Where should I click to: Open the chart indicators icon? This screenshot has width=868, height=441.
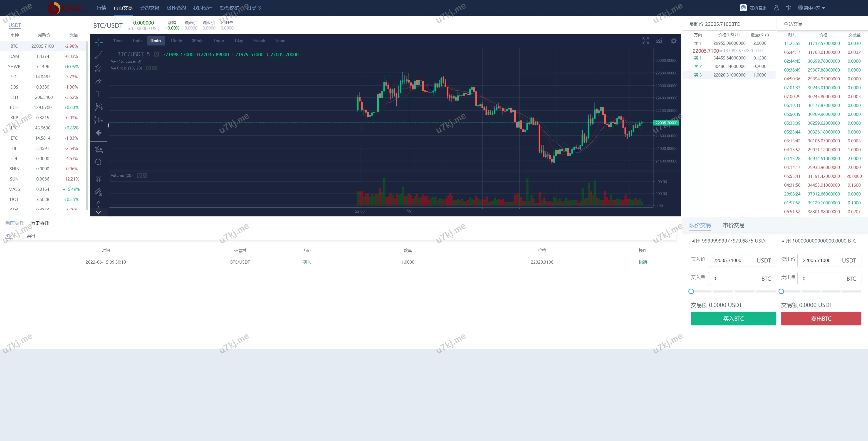click(659, 41)
